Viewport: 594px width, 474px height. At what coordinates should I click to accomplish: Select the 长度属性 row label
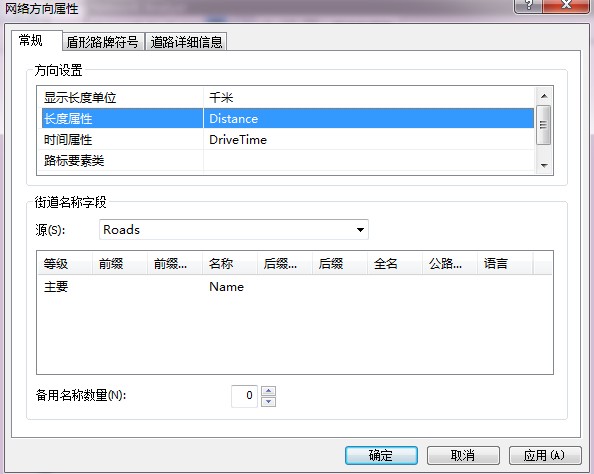point(68,119)
